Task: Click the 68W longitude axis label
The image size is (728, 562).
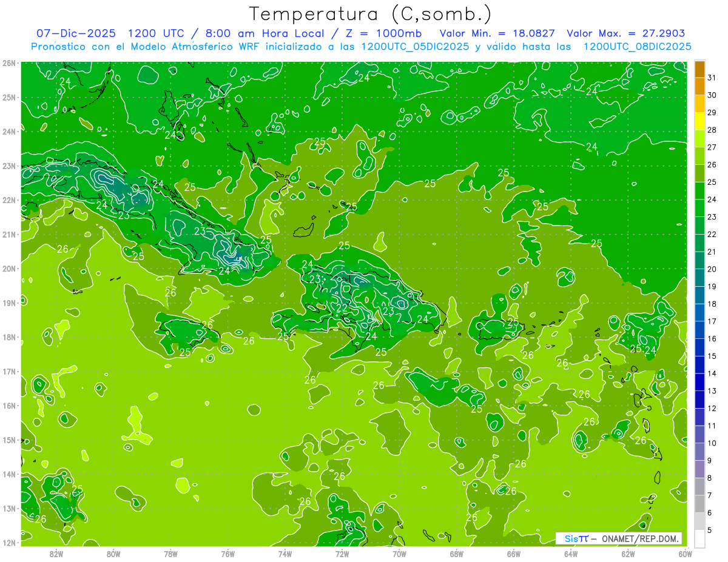Action: coord(457,554)
